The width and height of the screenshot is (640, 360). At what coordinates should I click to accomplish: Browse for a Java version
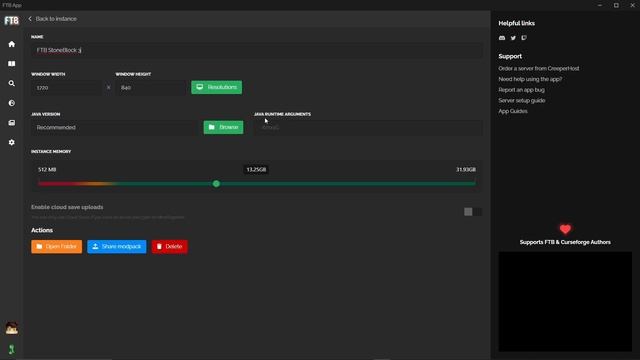pos(223,127)
